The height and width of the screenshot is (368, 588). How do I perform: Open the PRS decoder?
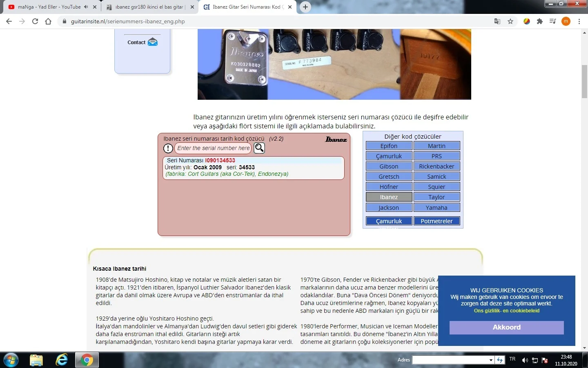(x=437, y=156)
